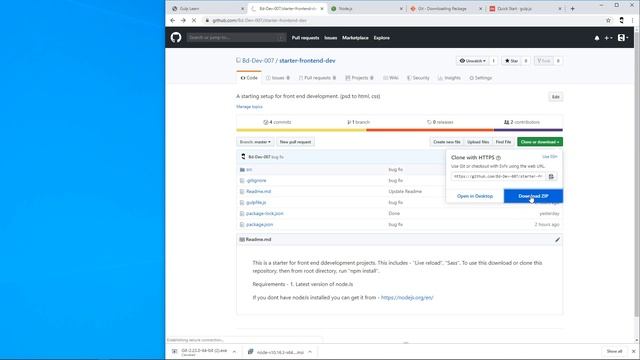Open Marketplace in the top navbar
Screen dimensions: 640x360
click(355, 38)
